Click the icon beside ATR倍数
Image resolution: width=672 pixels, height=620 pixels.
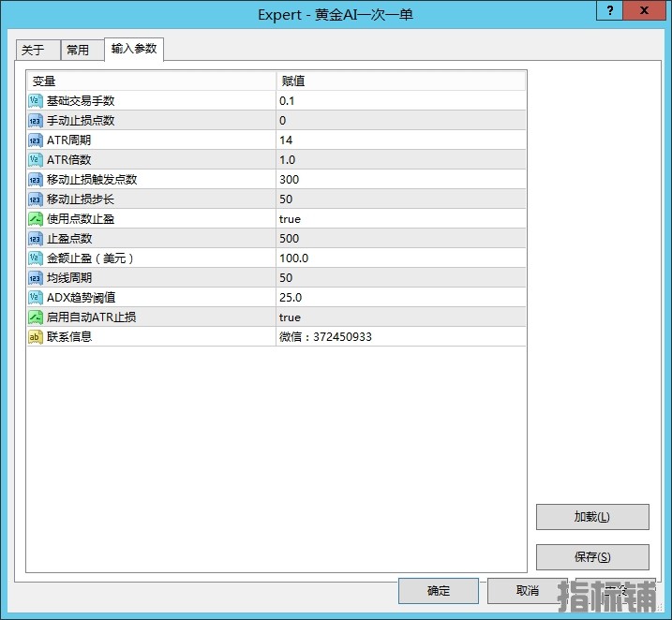coord(36,160)
